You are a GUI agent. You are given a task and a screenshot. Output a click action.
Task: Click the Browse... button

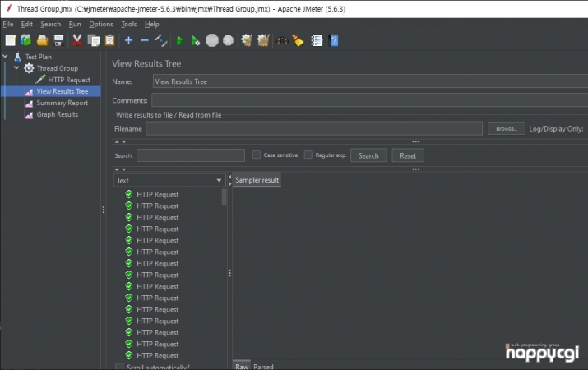pos(507,128)
